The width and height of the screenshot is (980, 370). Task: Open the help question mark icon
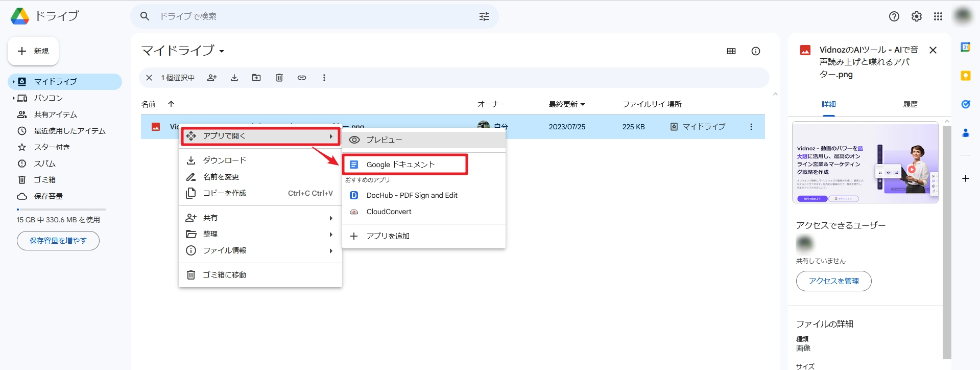(x=894, y=16)
